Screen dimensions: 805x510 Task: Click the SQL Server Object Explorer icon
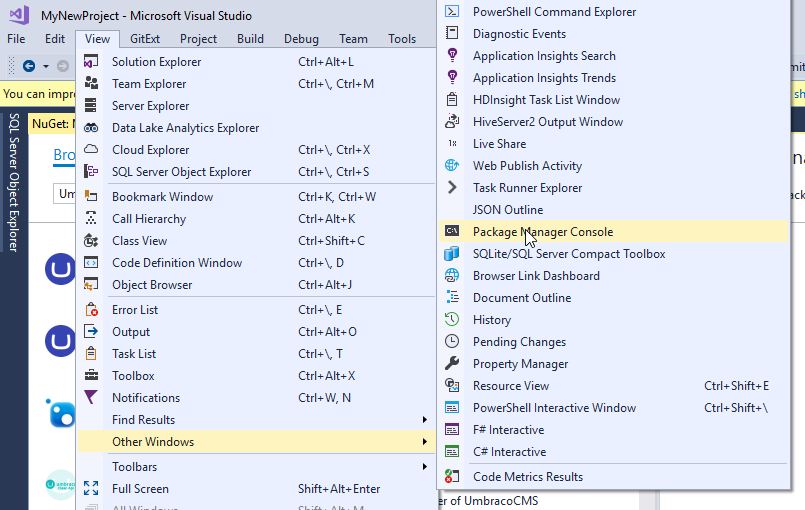91,172
